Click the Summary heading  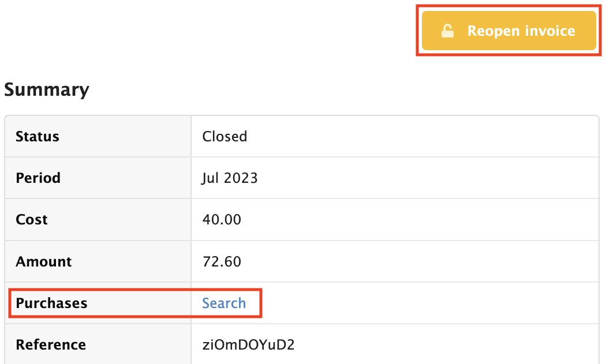point(47,90)
